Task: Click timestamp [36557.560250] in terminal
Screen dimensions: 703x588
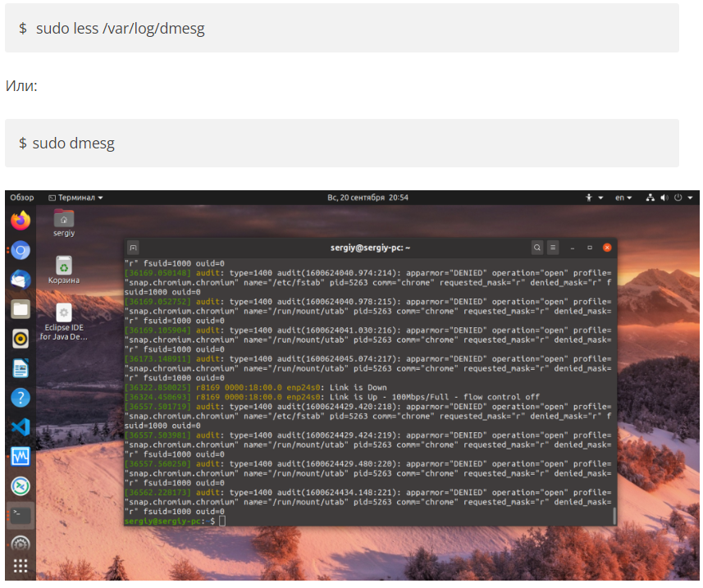Action: click(x=157, y=464)
